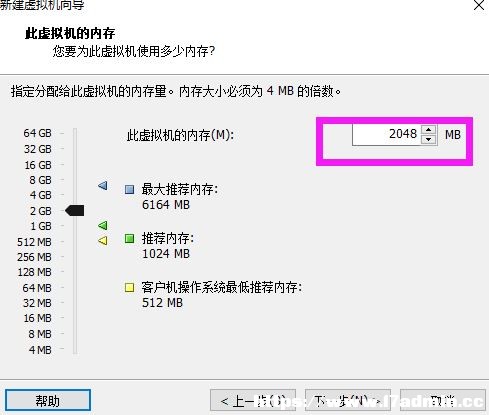Continue with the 下一步 button
The width and height of the screenshot is (489, 415).
coord(348,400)
